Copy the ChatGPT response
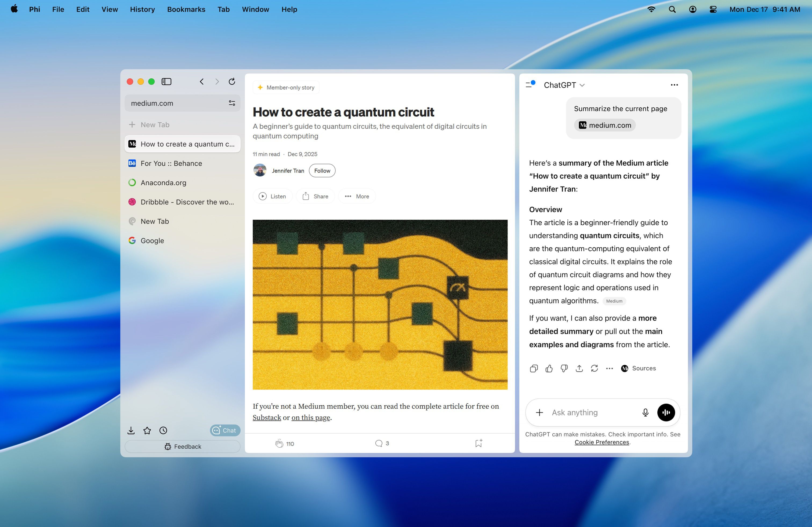Image resolution: width=812 pixels, height=527 pixels. [x=534, y=368]
